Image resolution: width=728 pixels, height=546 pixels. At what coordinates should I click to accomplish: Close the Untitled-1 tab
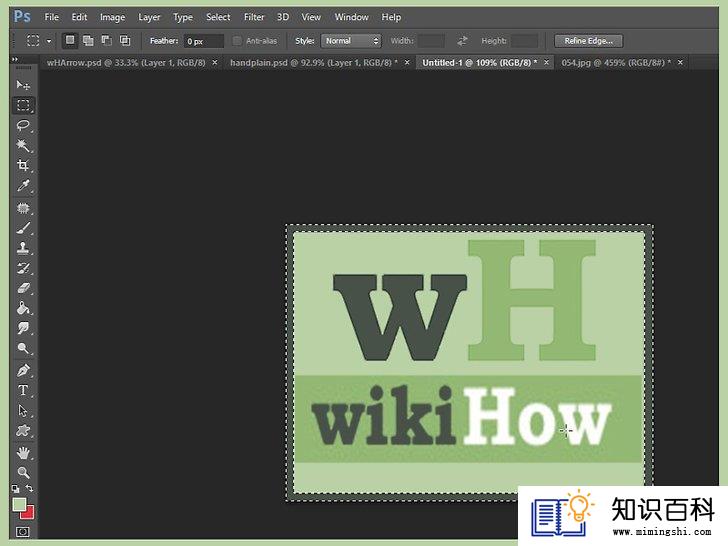click(x=546, y=62)
